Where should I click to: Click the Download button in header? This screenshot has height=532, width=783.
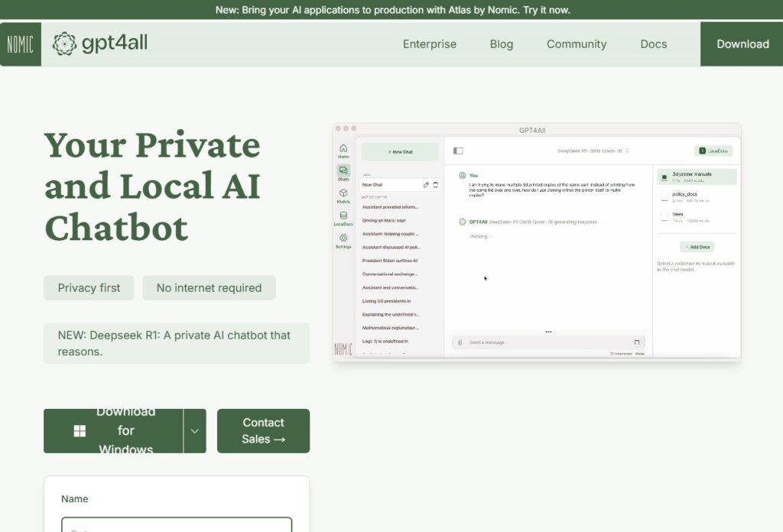click(x=742, y=44)
